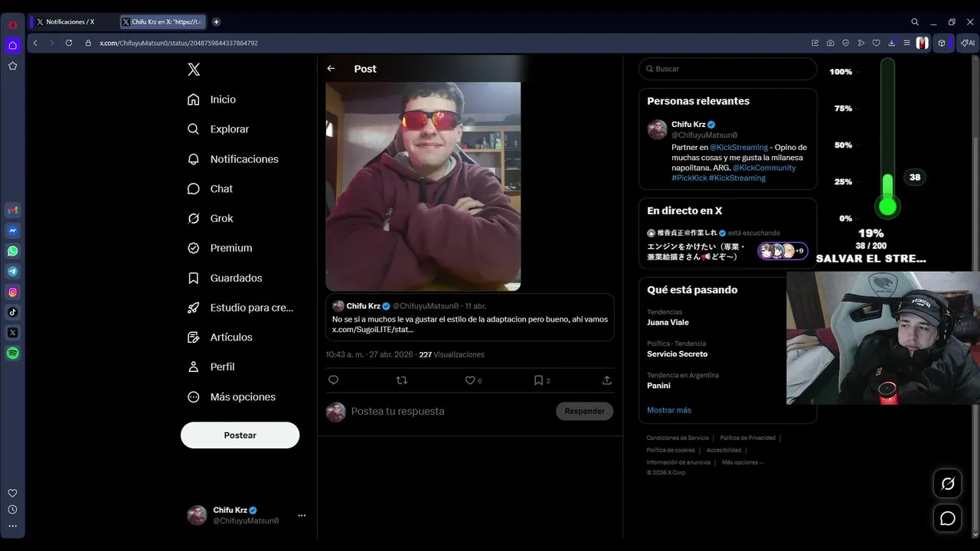Image resolution: width=980 pixels, height=551 pixels.
Task: Click back arrow beside Post header
Action: point(331,69)
